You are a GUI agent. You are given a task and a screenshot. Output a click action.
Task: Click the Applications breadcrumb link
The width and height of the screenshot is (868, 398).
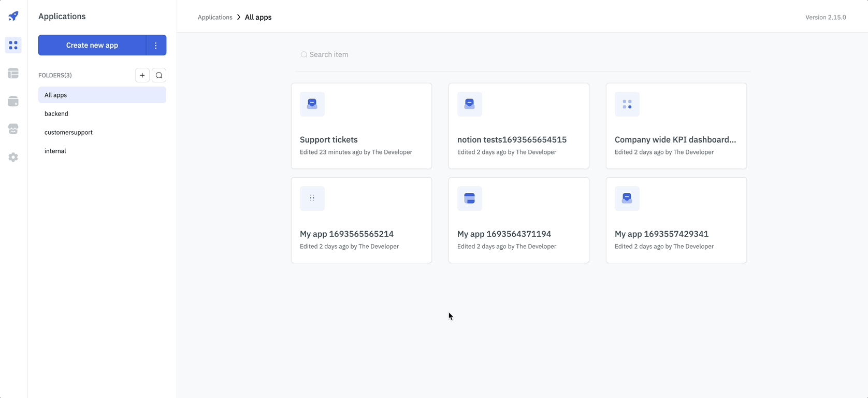click(215, 17)
